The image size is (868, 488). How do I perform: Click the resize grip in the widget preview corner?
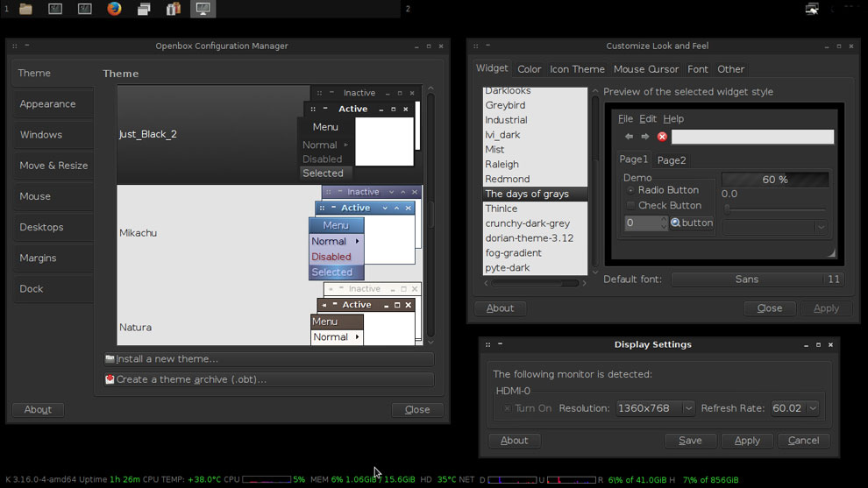point(831,253)
